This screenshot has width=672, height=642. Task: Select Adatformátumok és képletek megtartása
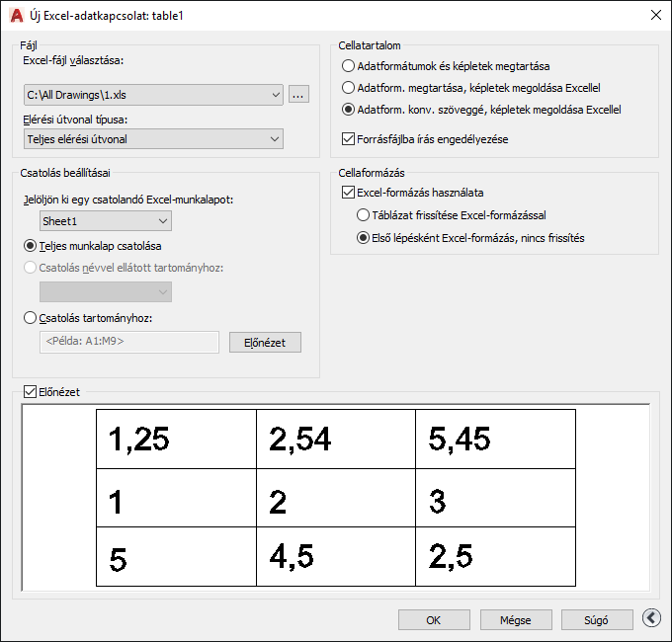[446, 66]
